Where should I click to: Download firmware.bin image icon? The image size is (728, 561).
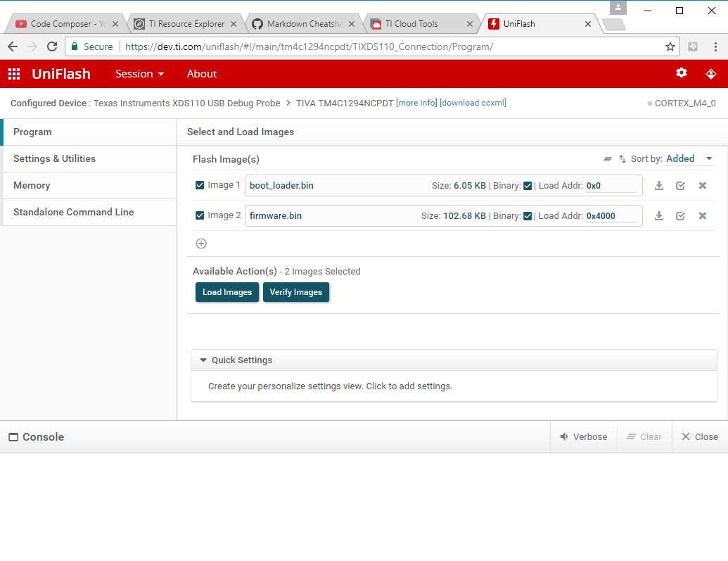click(x=658, y=215)
